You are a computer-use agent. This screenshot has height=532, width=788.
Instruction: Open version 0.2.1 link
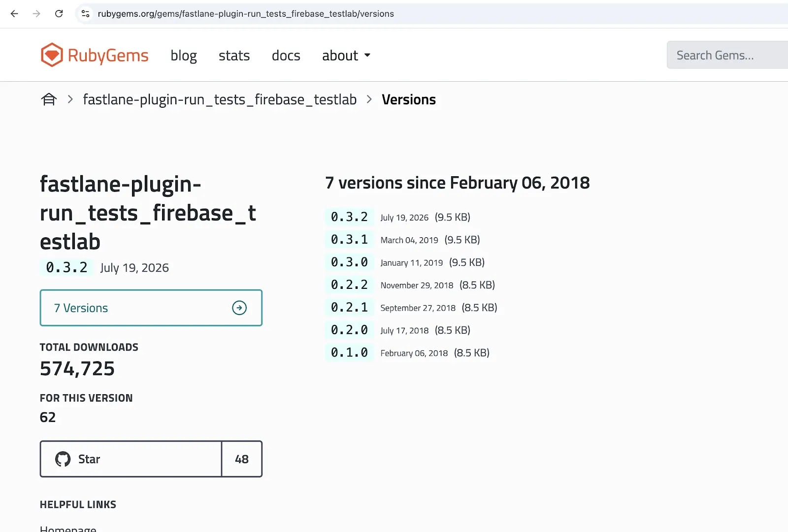(349, 308)
